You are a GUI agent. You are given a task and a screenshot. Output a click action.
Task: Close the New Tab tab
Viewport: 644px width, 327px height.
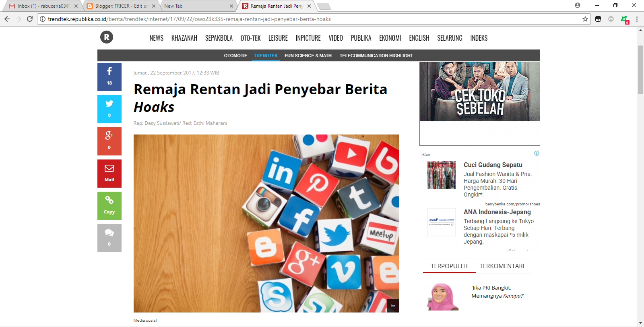tap(231, 6)
